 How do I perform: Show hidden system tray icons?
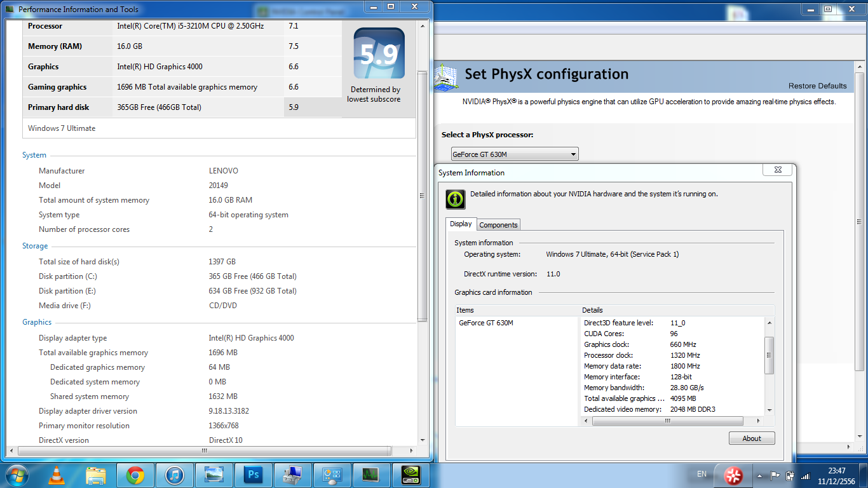(759, 475)
